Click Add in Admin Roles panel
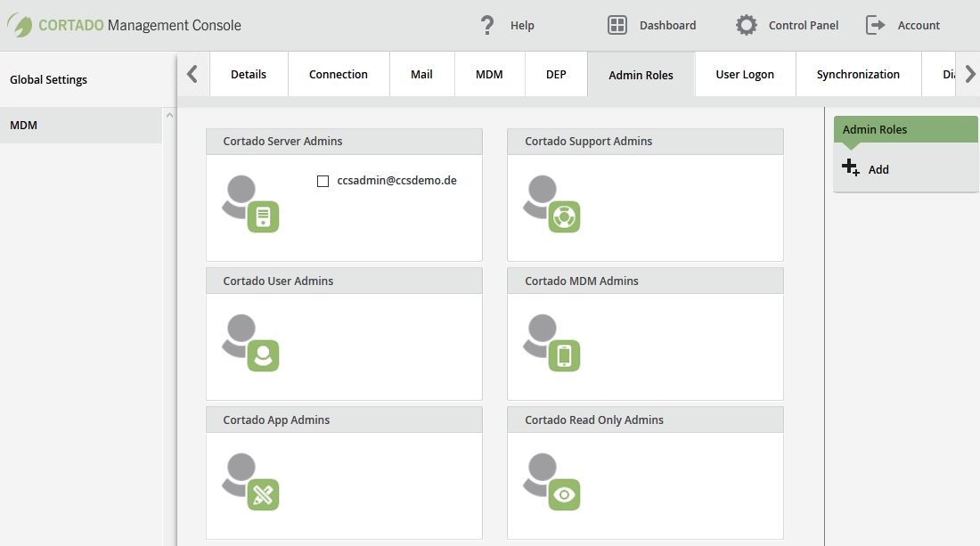Viewport: 980px width, 546px height. [878, 170]
